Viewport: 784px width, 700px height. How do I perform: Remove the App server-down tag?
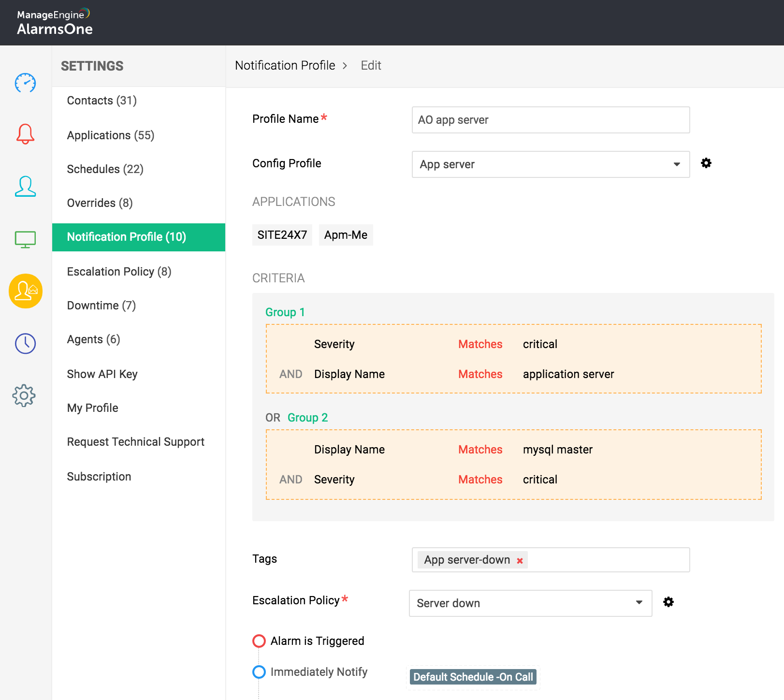(520, 561)
